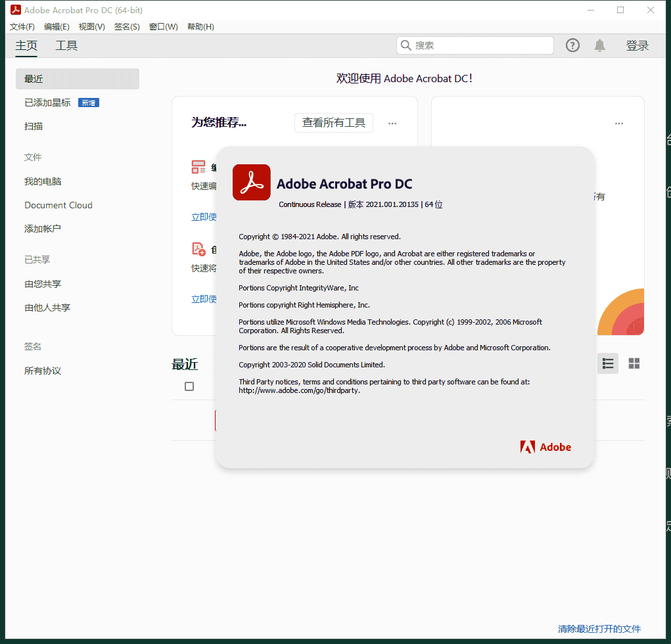Open the notifications bell
The height and width of the screenshot is (644, 671).
[599, 45]
